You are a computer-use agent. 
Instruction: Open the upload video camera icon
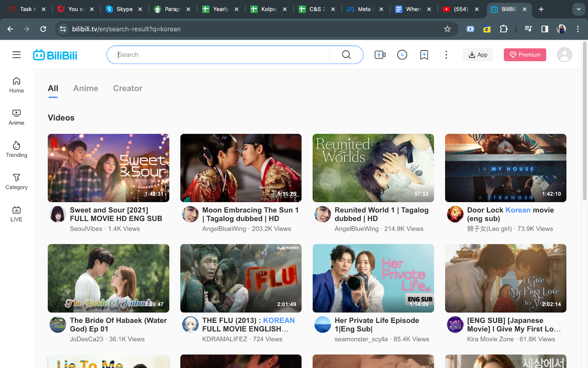(380, 55)
